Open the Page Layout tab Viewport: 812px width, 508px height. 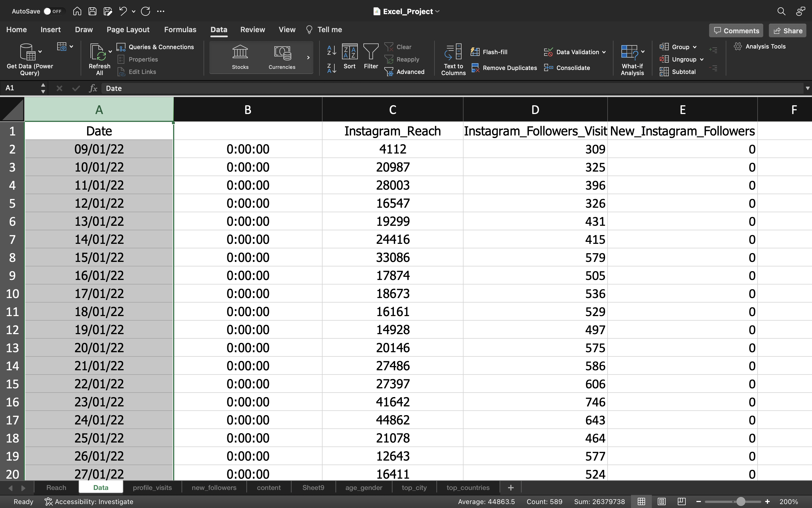[128, 30]
